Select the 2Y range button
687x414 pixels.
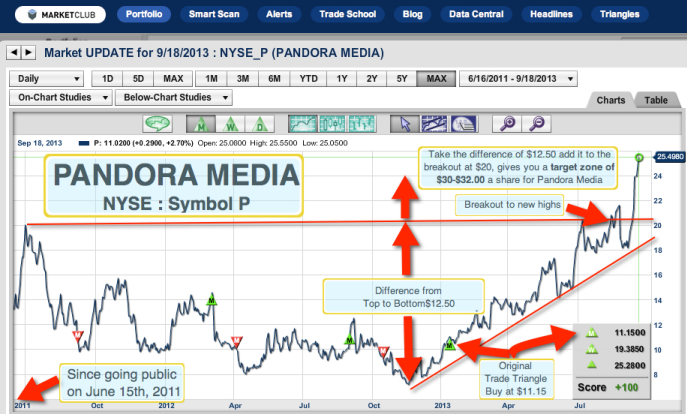(372, 79)
